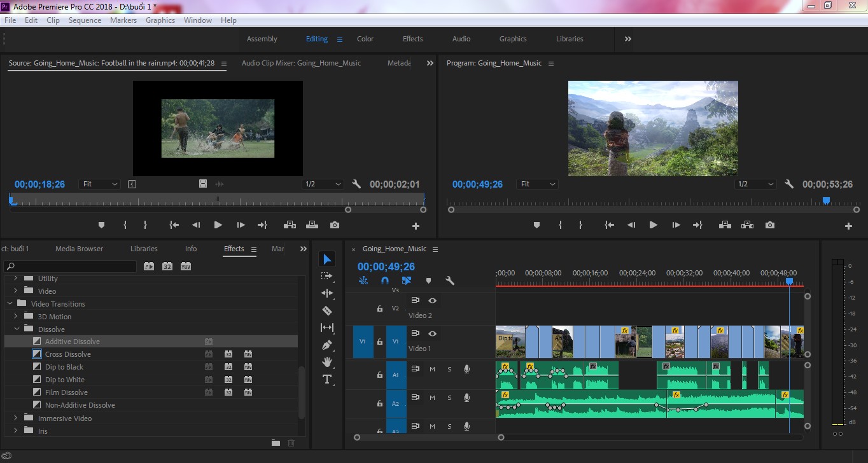Select the Ripple Edit tool
The image size is (868, 463).
327,293
